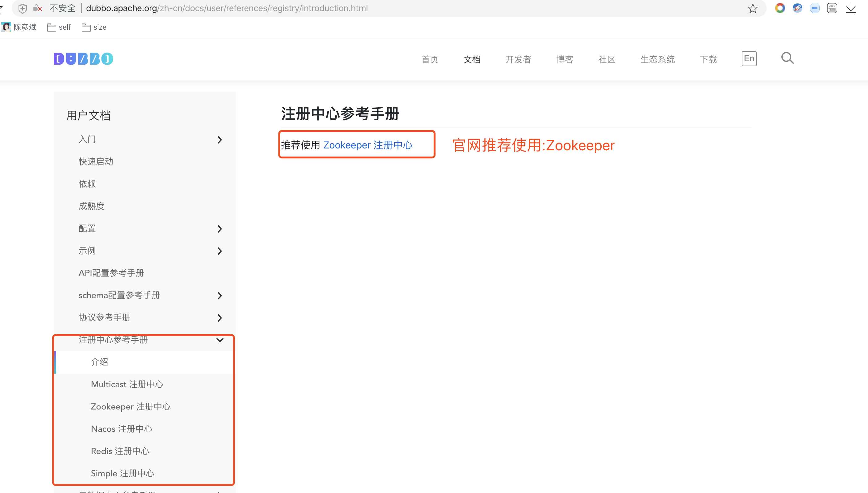Switch language with the En button
Image resolution: width=868 pixels, height=493 pixels.
coord(749,58)
